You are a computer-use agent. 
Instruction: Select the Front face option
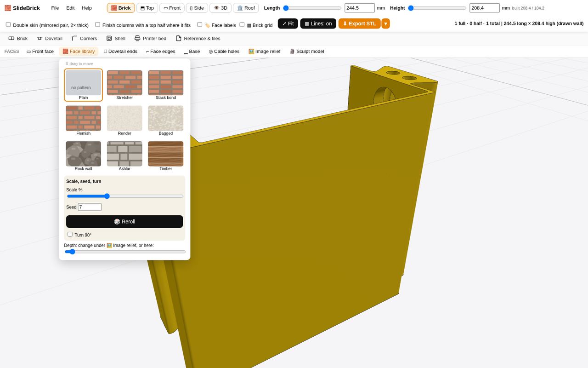40,52
